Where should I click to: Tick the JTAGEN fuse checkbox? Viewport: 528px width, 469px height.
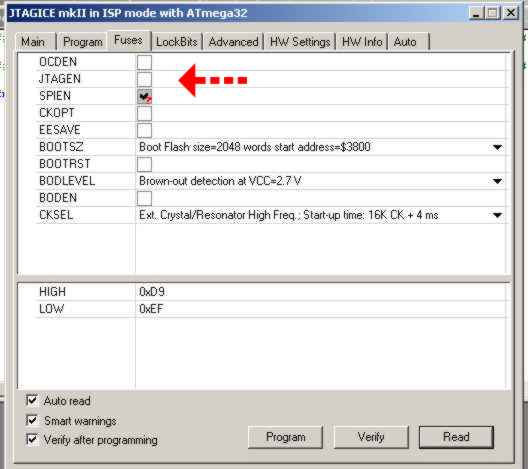[x=144, y=79]
